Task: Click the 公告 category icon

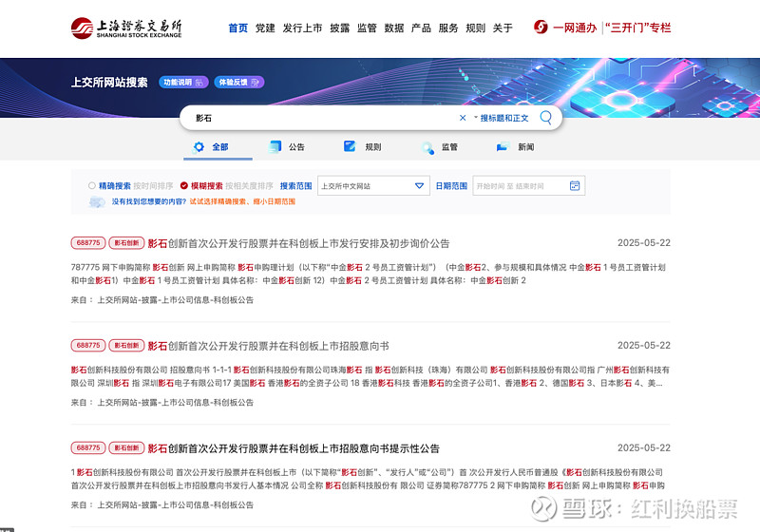Action: tap(275, 147)
